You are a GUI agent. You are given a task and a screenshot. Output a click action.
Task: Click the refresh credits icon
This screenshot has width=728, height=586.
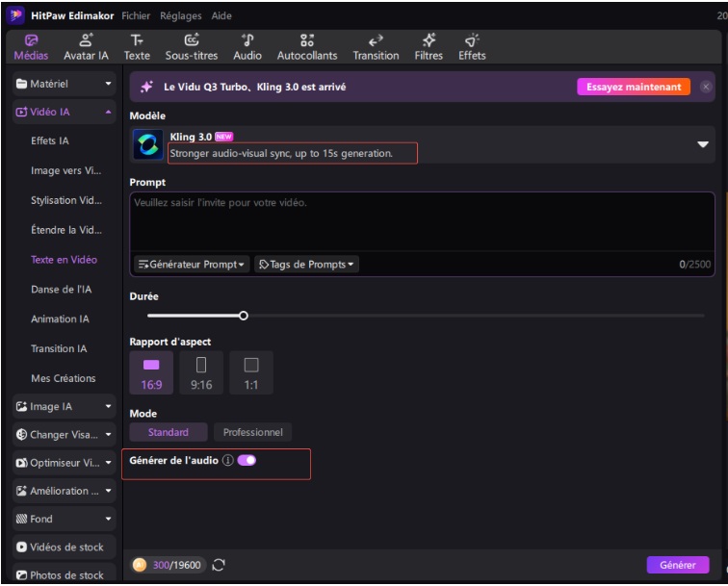tap(219, 565)
